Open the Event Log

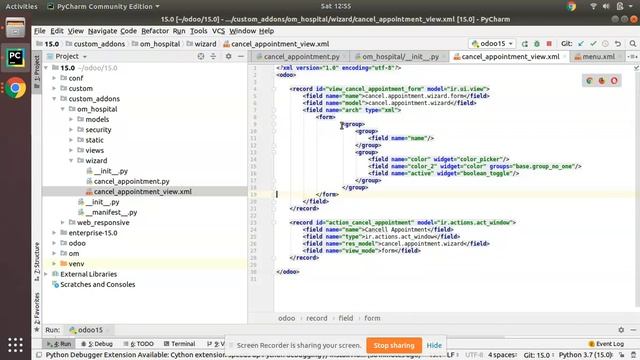pos(606,344)
